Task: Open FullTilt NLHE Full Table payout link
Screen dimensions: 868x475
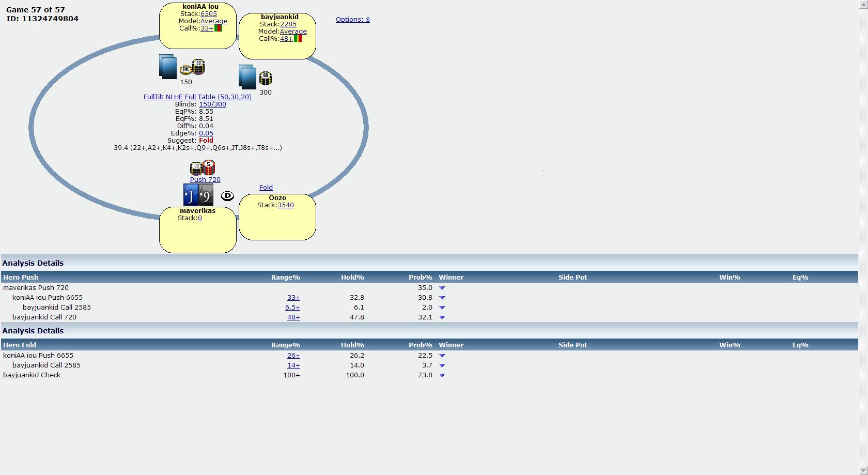Action: tap(197, 97)
